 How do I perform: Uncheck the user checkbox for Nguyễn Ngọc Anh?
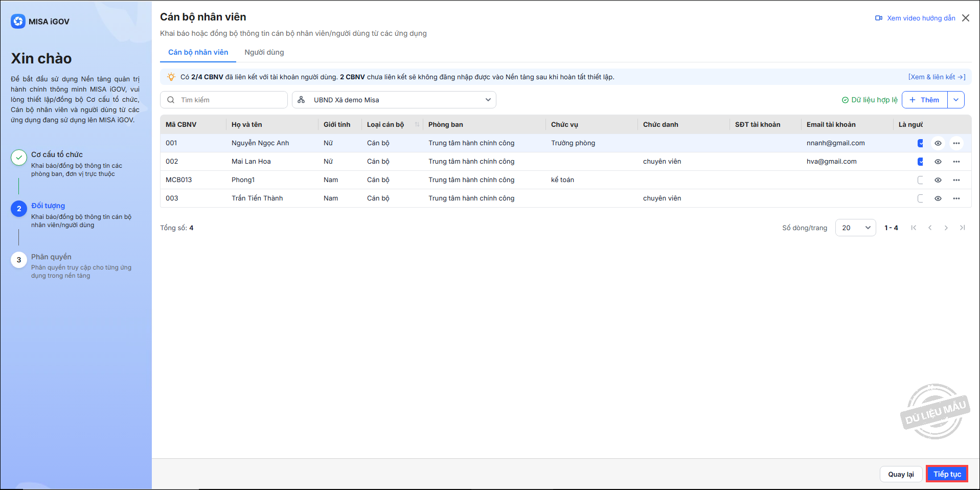pyautogui.click(x=921, y=143)
